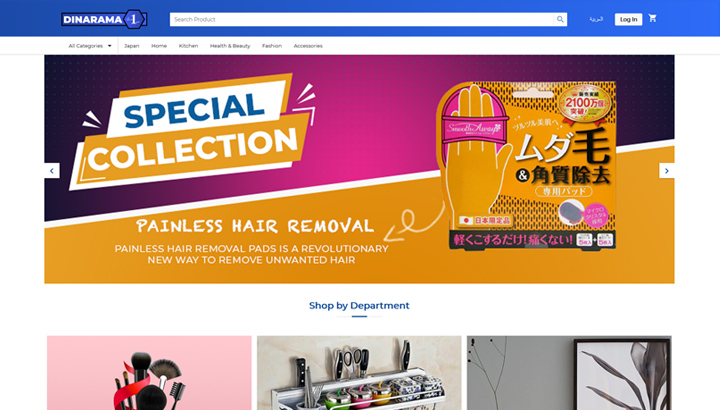The width and height of the screenshot is (720, 410).
Task: Open Health & Beauty category
Action: (230, 46)
